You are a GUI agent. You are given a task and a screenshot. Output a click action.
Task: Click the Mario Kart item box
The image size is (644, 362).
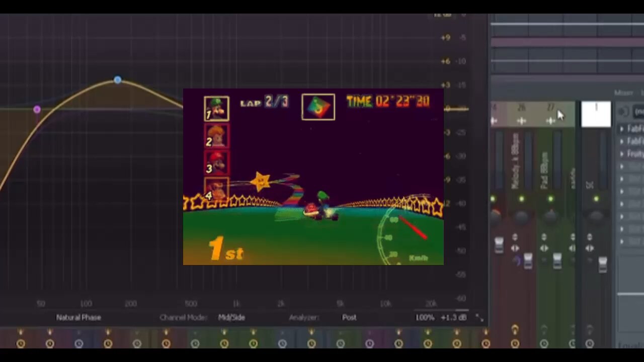point(318,107)
